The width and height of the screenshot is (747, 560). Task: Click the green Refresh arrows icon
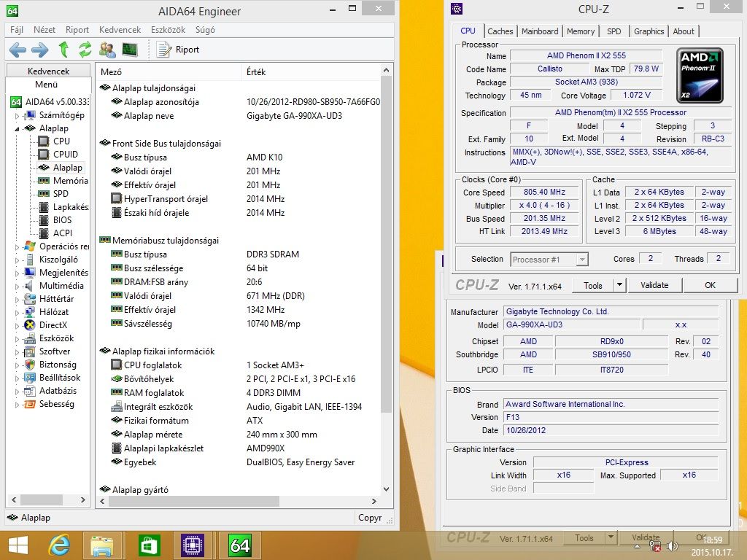tap(85, 50)
